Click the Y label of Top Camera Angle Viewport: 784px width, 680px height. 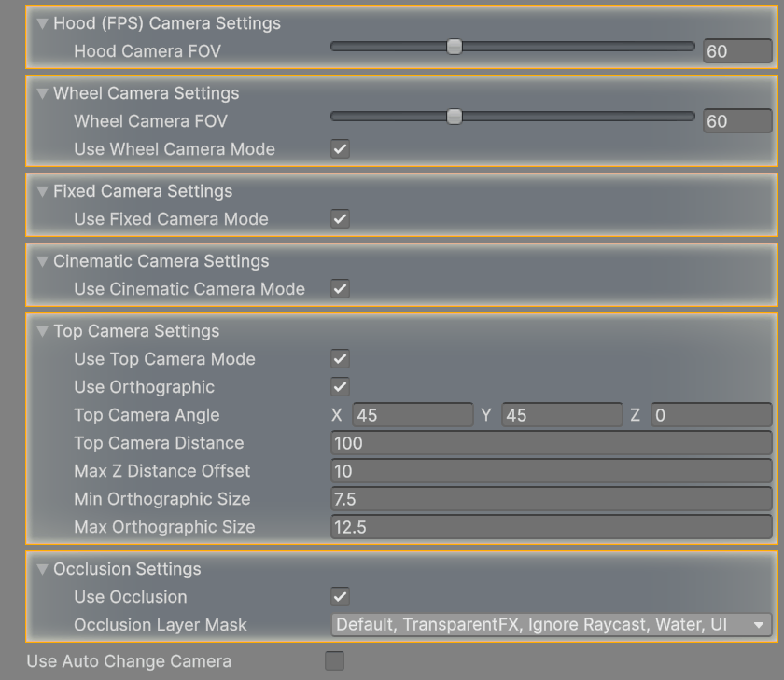pyautogui.click(x=486, y=415)
